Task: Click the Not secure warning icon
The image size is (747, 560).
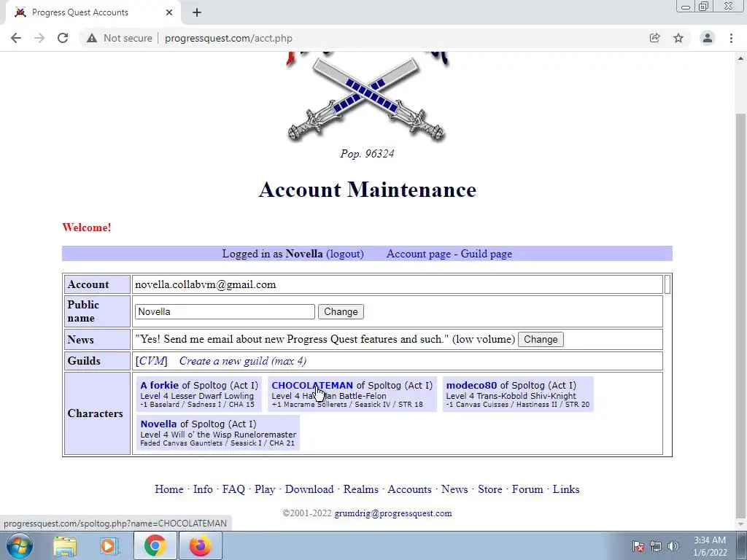Action: click(x=92, y=38)
